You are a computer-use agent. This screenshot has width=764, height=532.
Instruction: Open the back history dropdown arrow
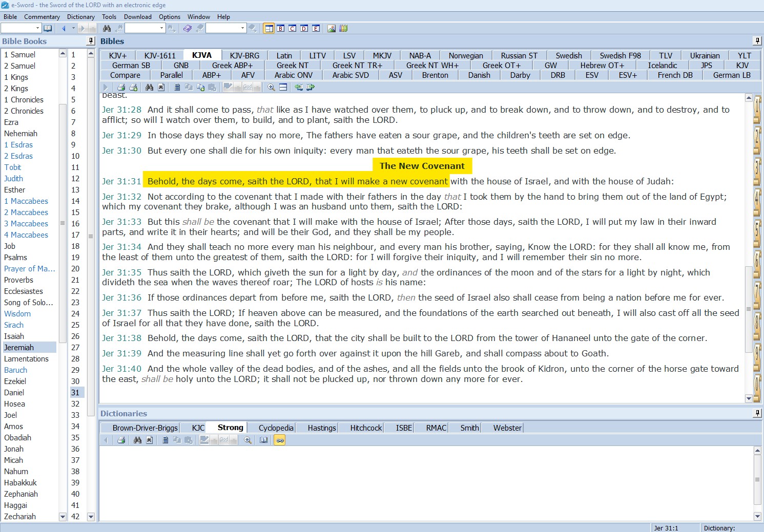coord(73,28)
